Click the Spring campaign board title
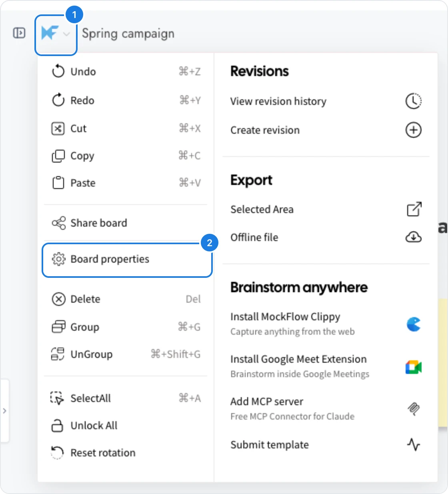This screenshot has width=448, height=494. (128, 34)
